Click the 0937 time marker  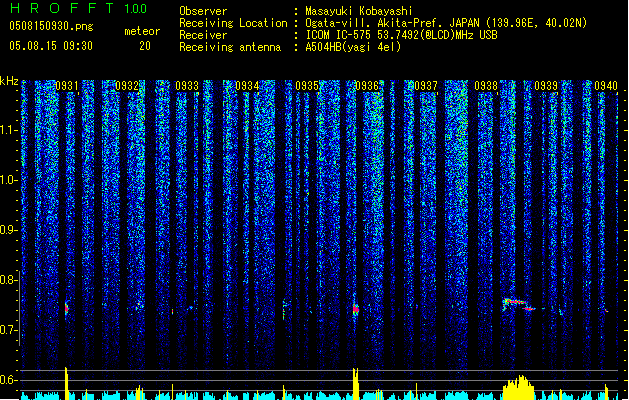(x=426, y=86)
